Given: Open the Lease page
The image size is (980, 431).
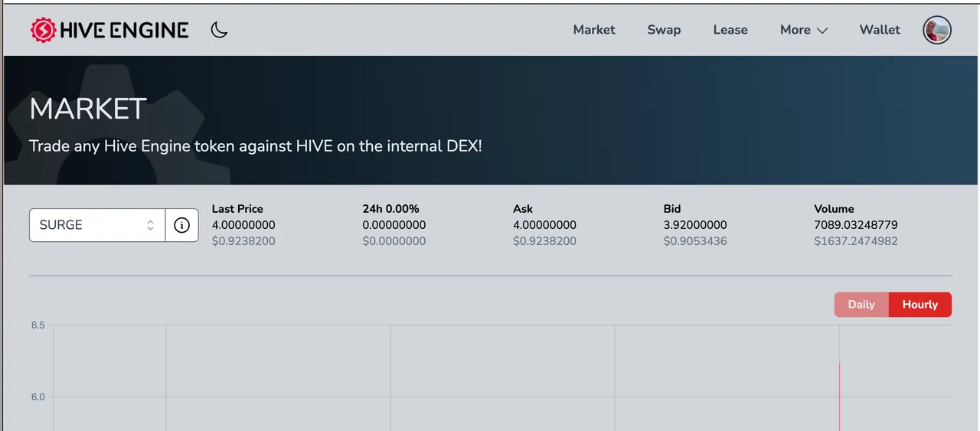Looking at the screenshot, I should [x=730, y=30].
